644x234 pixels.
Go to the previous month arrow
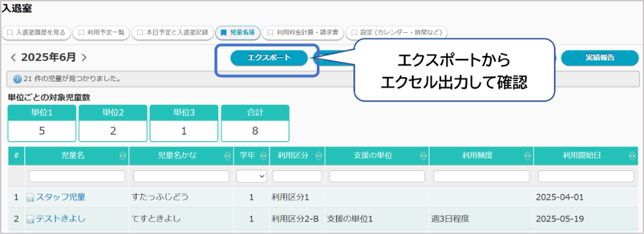coord(13,58)
